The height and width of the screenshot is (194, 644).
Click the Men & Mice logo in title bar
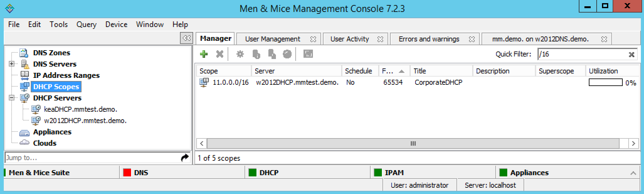10,8
